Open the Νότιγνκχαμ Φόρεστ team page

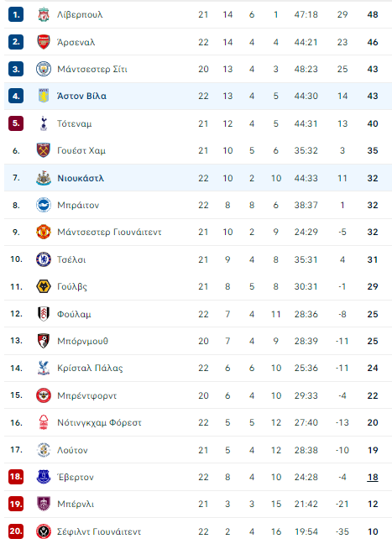coord(99,423)
